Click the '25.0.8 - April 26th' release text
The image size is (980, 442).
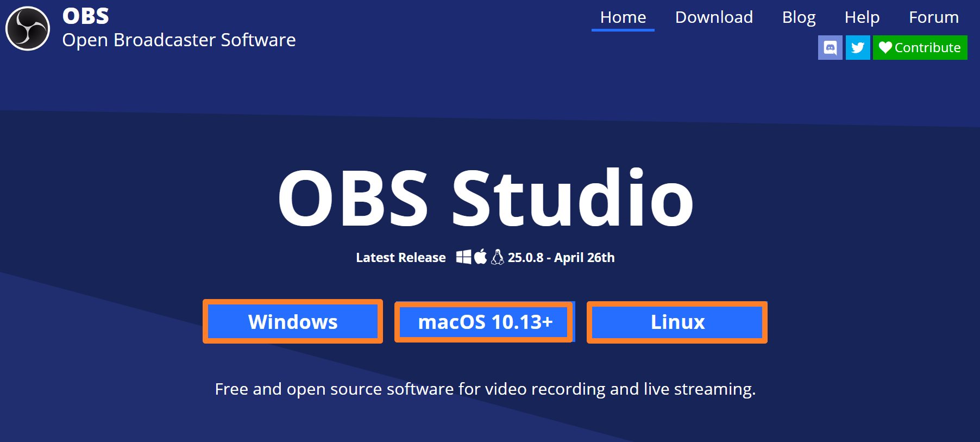[x=561, y=257]
